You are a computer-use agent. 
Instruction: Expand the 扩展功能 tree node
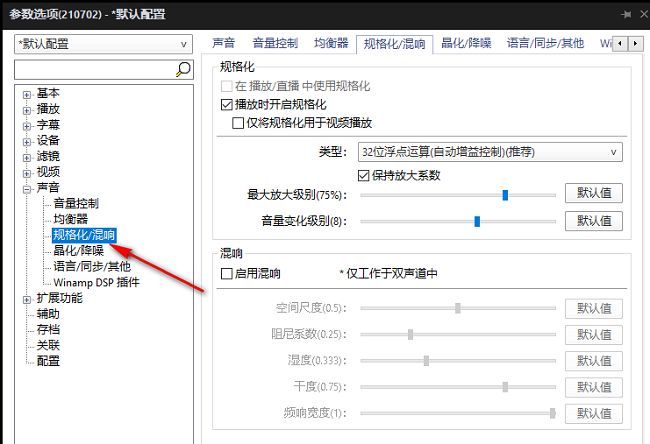[x=28, y=298]
